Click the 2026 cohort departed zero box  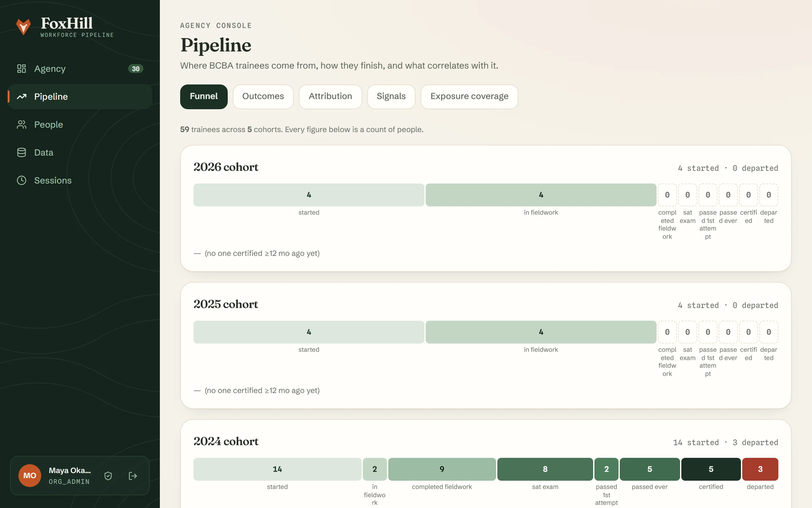(769, 195)
